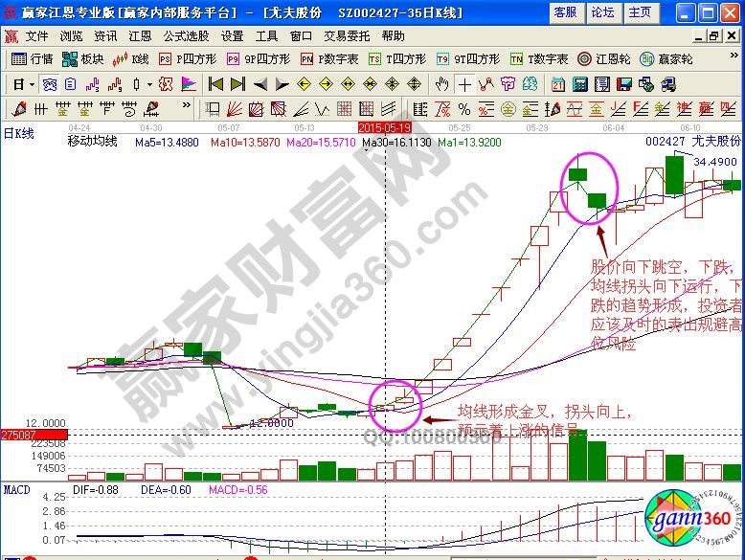The width and height of the screenshot is (745, 560).
Task: Open the calendar icon in toolbar
Action: pos(557,84)
